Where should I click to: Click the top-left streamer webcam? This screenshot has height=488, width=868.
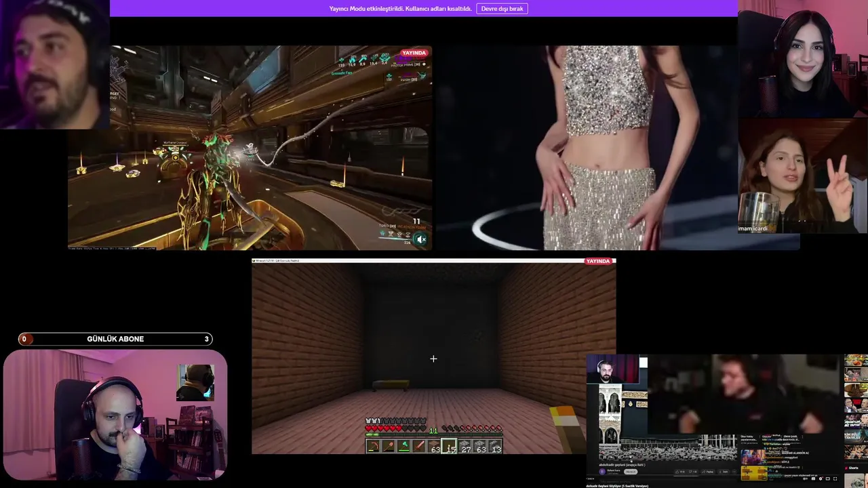click(x=54, y=64)
